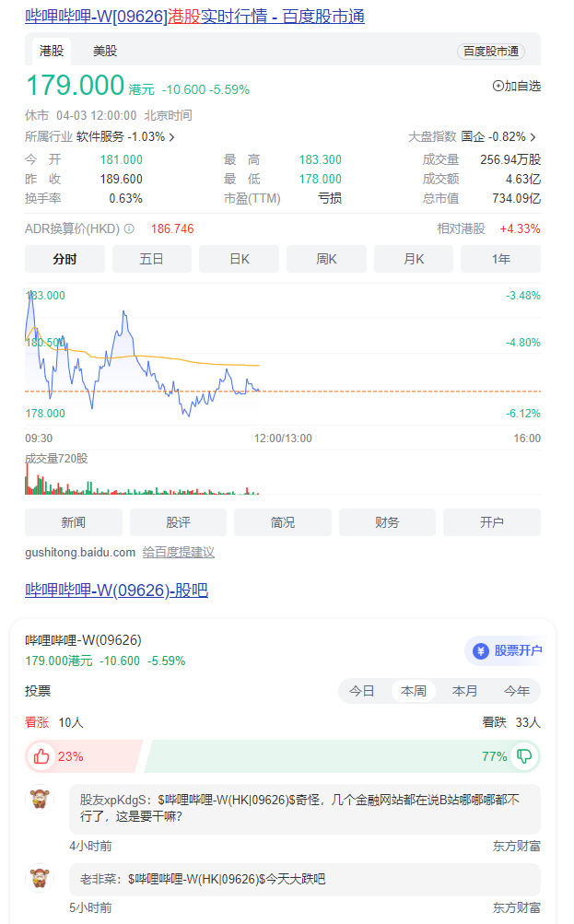574x924 pixels.
Task: Filter votes by 今日
Action: [x=361, y=691]
